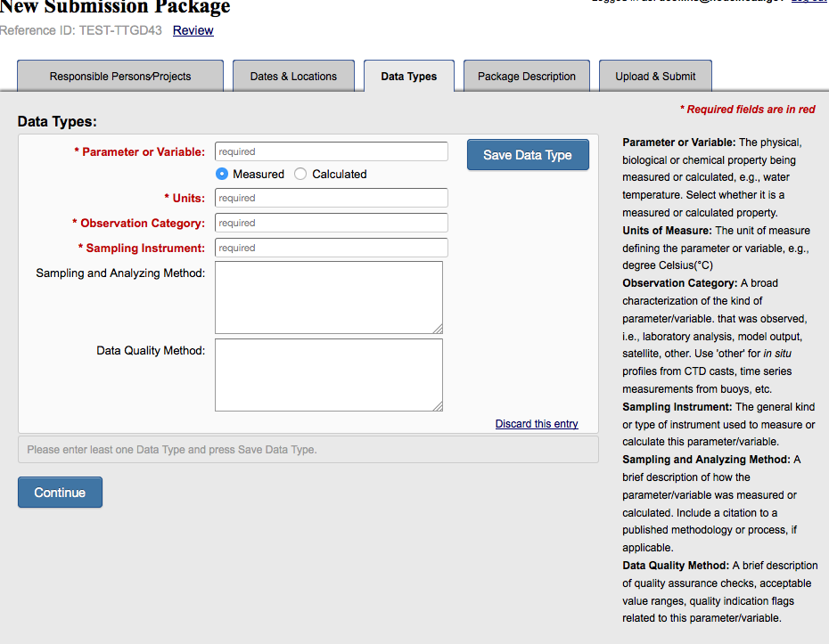The width and height of the screenshot is (829, 644).
Task: Focus the Parameter or Variable input field
Action: pyautogui.click(x=331, y=151)
